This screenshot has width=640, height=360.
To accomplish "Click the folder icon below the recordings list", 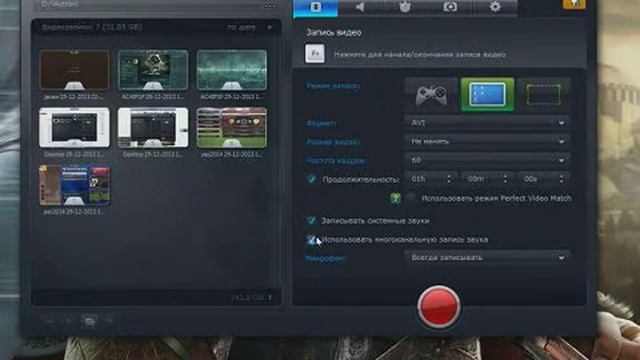I will point(89,321).
